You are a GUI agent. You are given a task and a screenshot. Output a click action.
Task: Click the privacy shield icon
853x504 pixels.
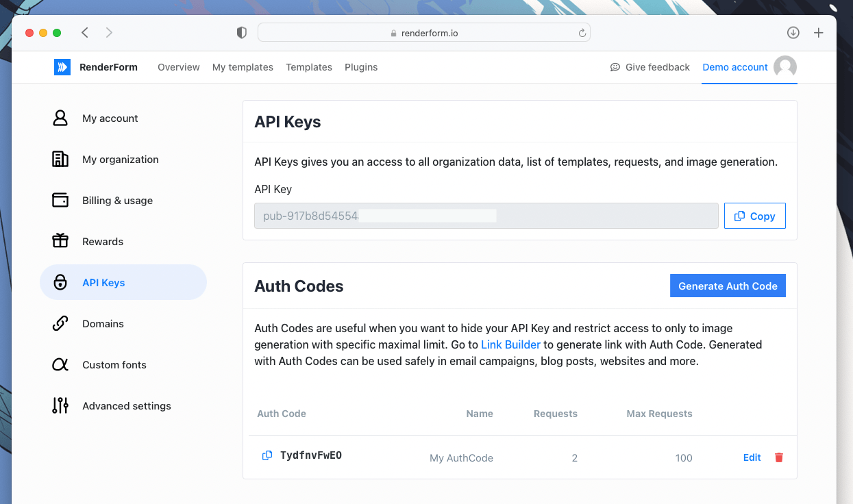pyautogui.click(x=241, y=33)
